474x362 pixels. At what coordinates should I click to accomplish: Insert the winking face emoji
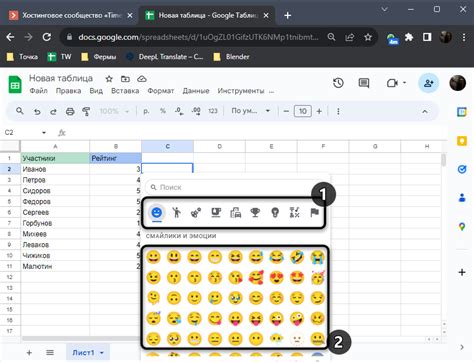pos(153,277)
